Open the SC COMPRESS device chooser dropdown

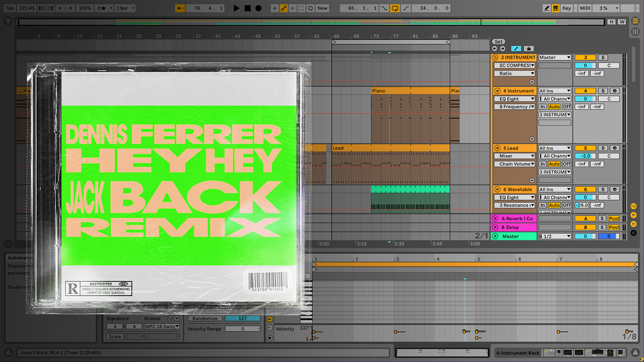514,65
